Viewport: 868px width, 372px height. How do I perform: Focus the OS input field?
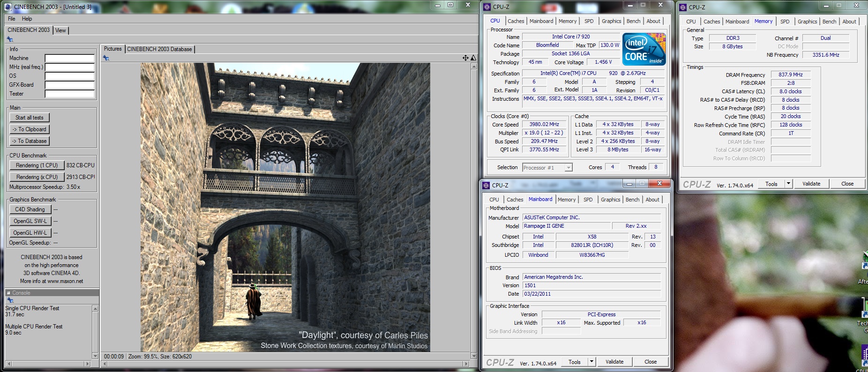coord(70,76)
